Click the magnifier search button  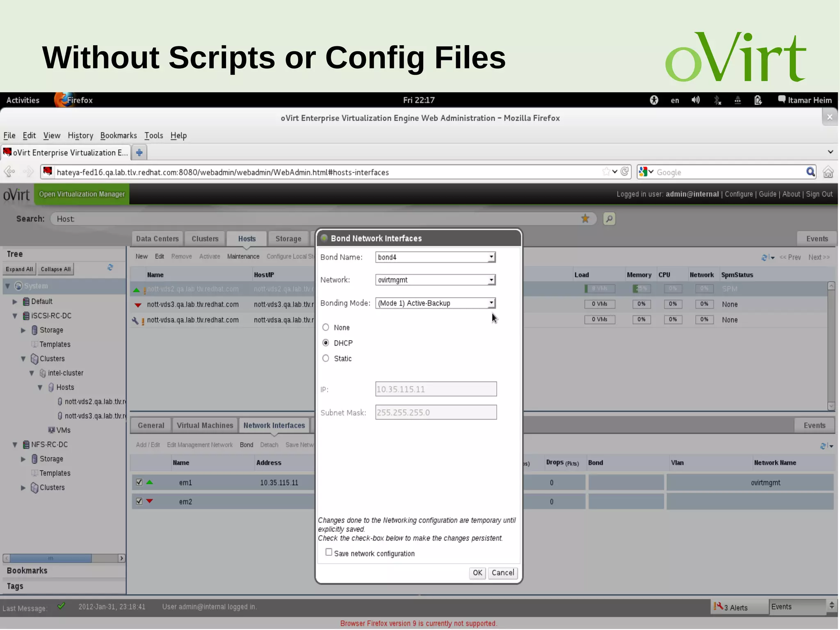click(609, 219)
